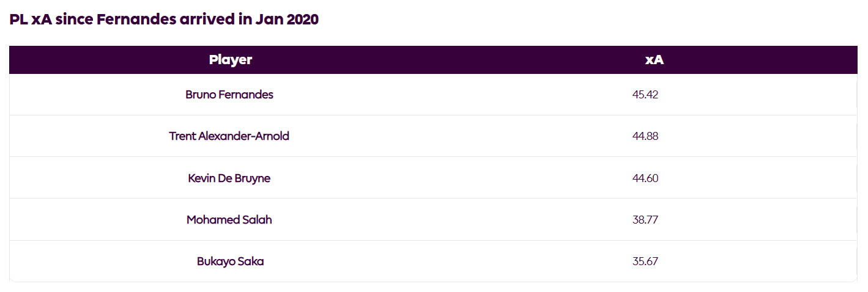Click the surname Alexander-Arnold
The width and height of the screenshot is (868, 292).
click(x=243, y=136)
